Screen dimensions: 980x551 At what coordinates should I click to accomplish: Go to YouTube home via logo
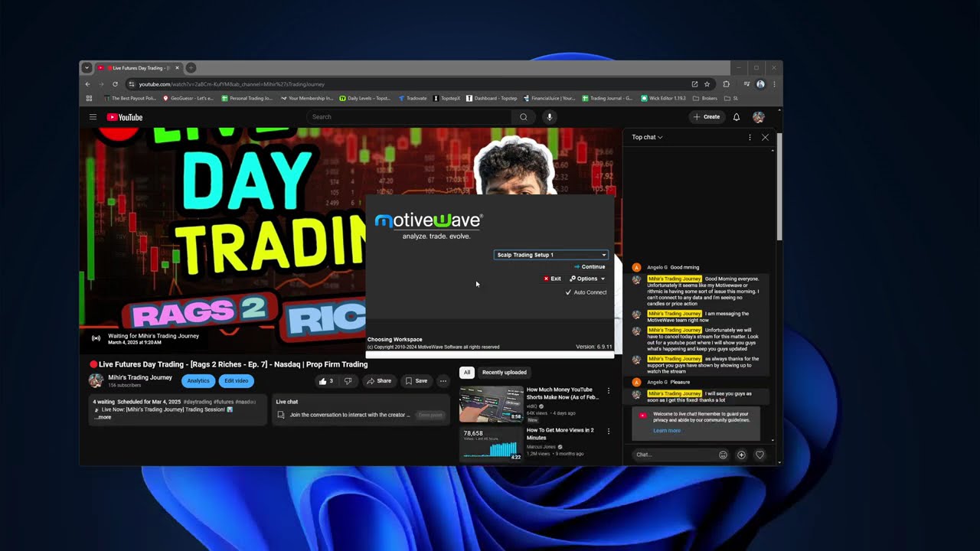pyautogui.click(x=125, y=117)
